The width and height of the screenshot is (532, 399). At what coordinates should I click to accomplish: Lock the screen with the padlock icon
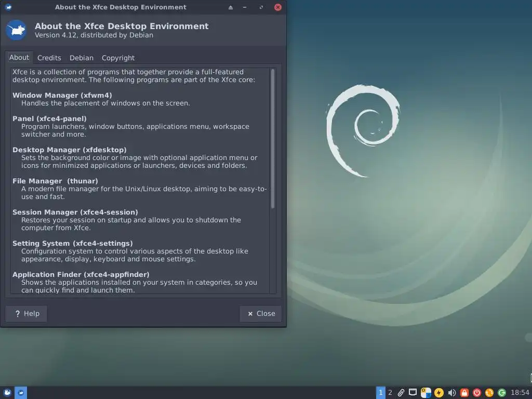(464, 393)
